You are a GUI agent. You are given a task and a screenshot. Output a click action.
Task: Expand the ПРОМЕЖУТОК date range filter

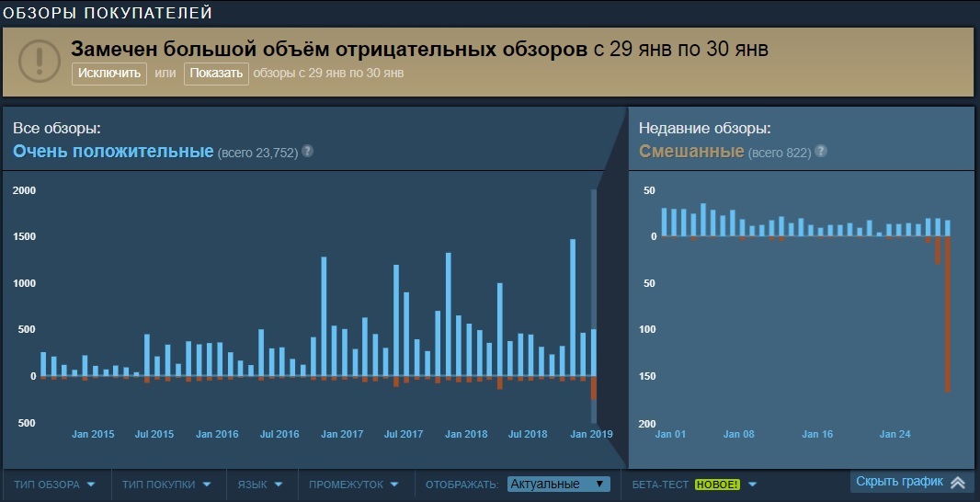[x=353, y=484]
